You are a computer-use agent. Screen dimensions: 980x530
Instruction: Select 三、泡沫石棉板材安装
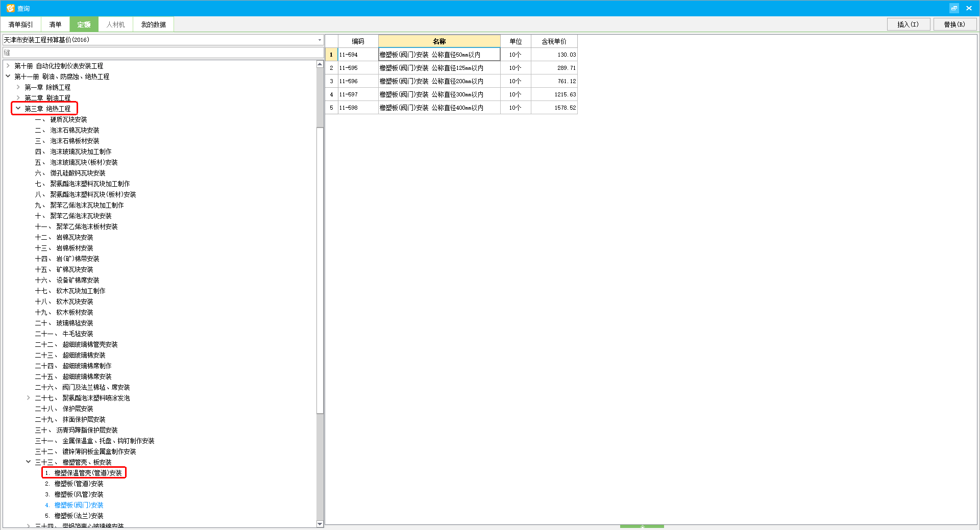pyautogui.click(x=67, y=141)
